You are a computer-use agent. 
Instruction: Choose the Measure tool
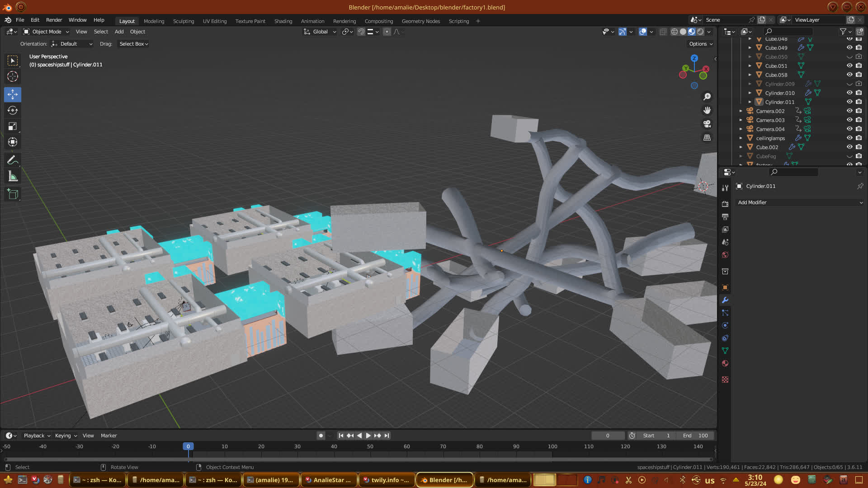click(x=13, y=177)
